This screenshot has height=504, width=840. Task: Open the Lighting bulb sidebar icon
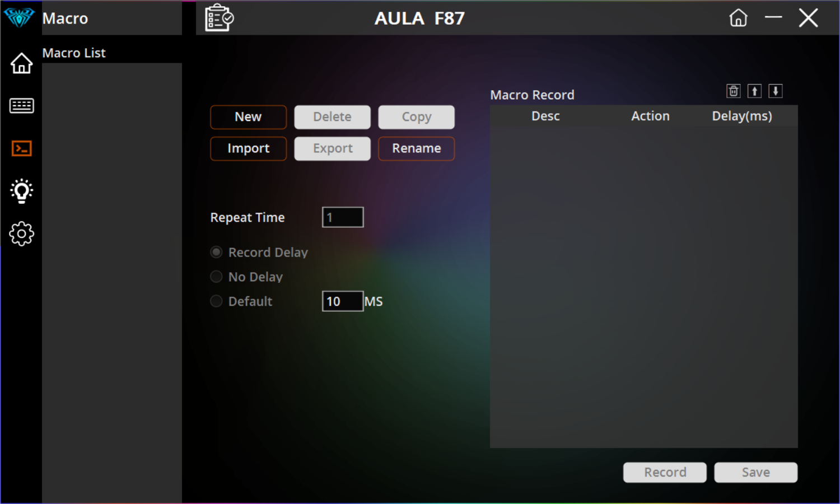[21, 191]
